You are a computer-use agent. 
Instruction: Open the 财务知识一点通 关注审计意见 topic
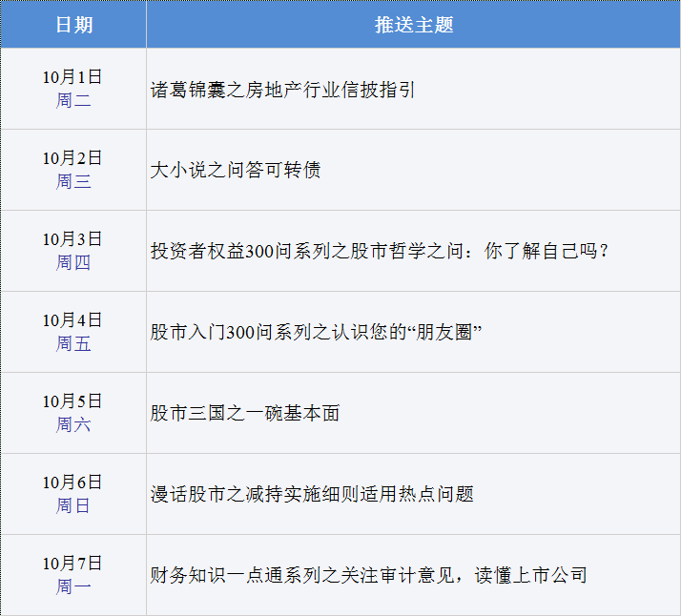pos(368,575)
